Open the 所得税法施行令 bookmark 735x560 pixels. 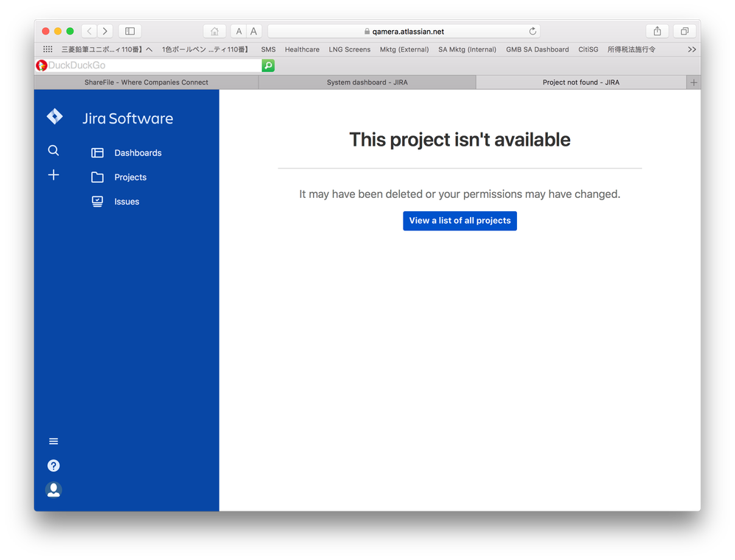631,49
